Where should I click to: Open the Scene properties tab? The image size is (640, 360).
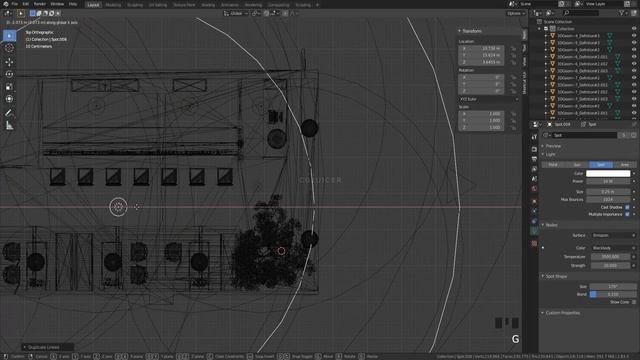pyautogui.click(x=534, y=179)
